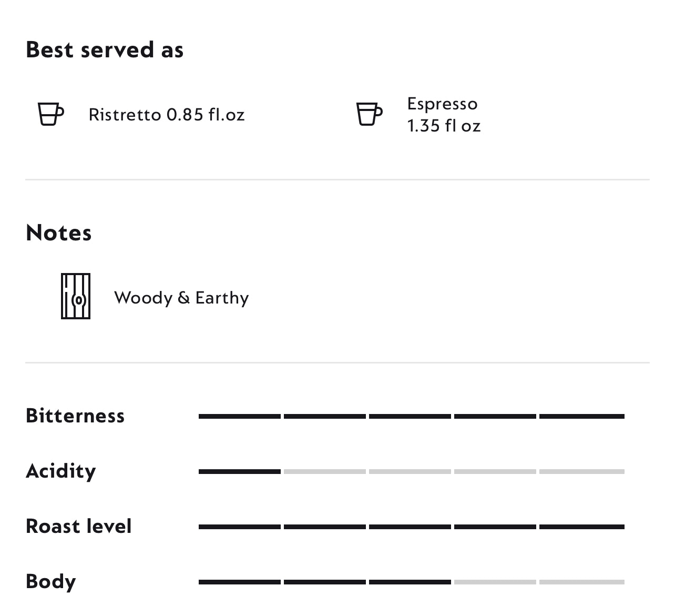Click the Notes section heading
The width and height of the screenshot is (675, 616).
coord(59,233)
